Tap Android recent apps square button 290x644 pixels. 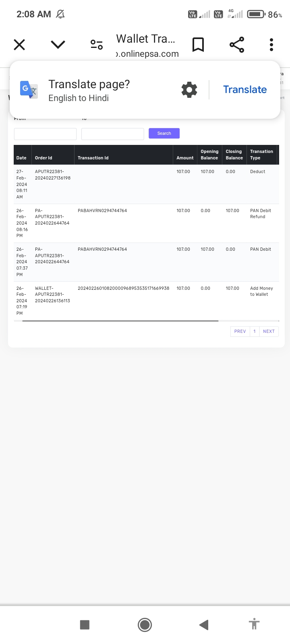coord(85,624)
